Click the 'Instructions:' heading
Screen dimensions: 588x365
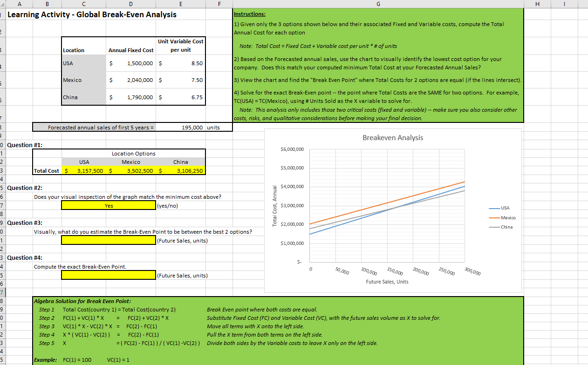coord(250,14)
